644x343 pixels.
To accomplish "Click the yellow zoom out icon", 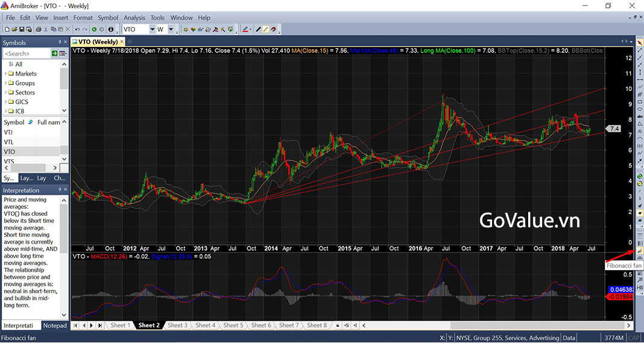I will tap(640, 183).
